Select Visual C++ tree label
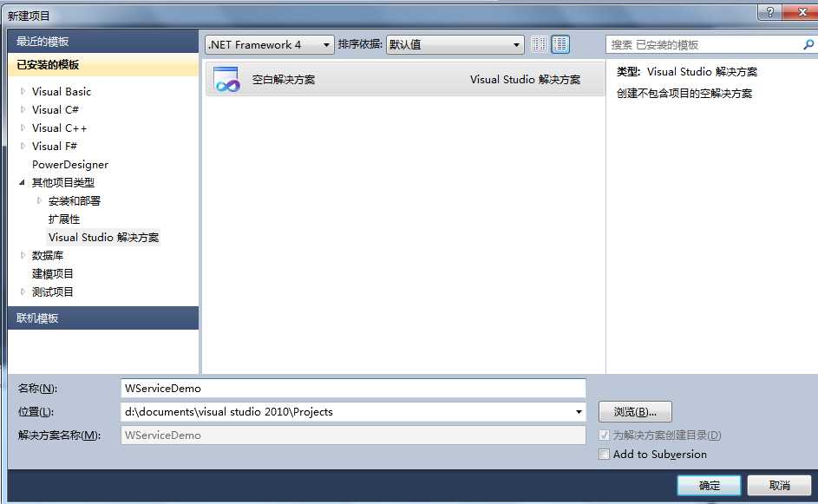Screen dimensions: 818x504 click(60, 128)
